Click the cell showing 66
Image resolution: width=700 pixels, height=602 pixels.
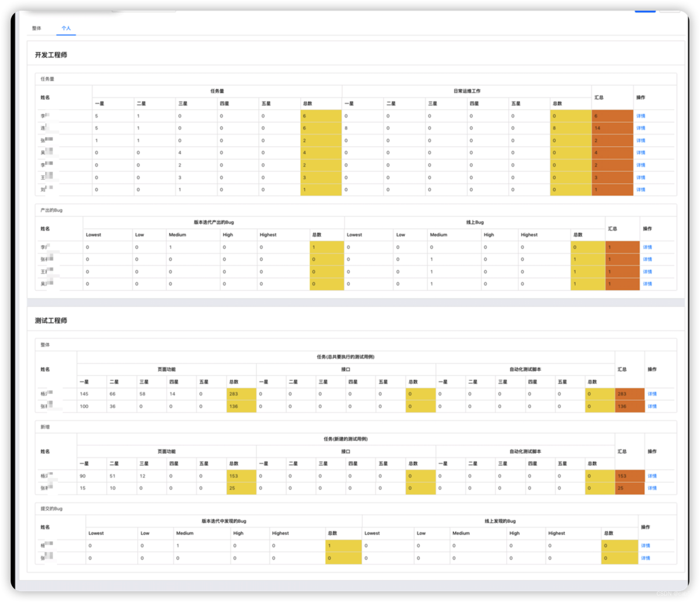[121, 394]
